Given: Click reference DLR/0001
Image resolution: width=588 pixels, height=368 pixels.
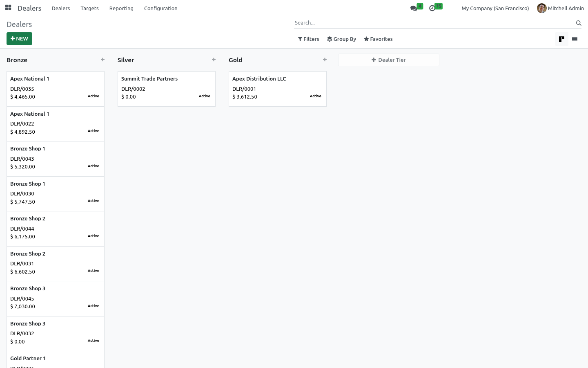Looking at the screenshot, I should pos(244,89).
